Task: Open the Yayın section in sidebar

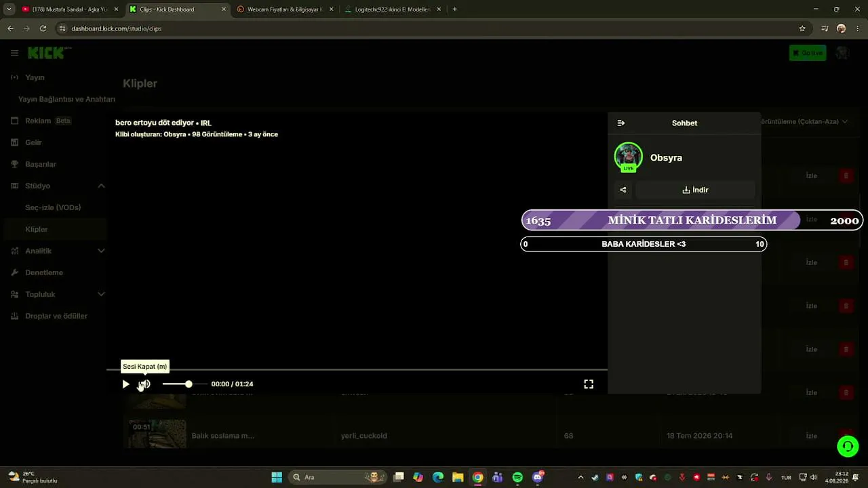Action: [35, 77]
